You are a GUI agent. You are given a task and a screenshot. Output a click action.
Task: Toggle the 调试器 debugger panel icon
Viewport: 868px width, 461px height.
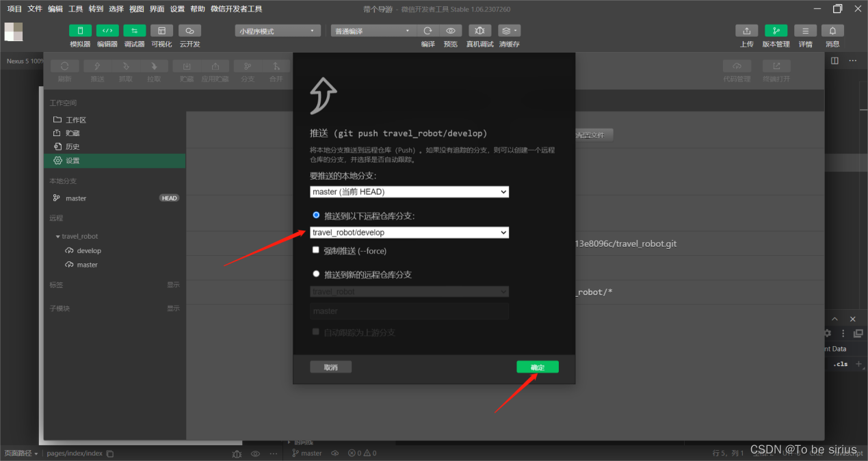pos(135,31)
